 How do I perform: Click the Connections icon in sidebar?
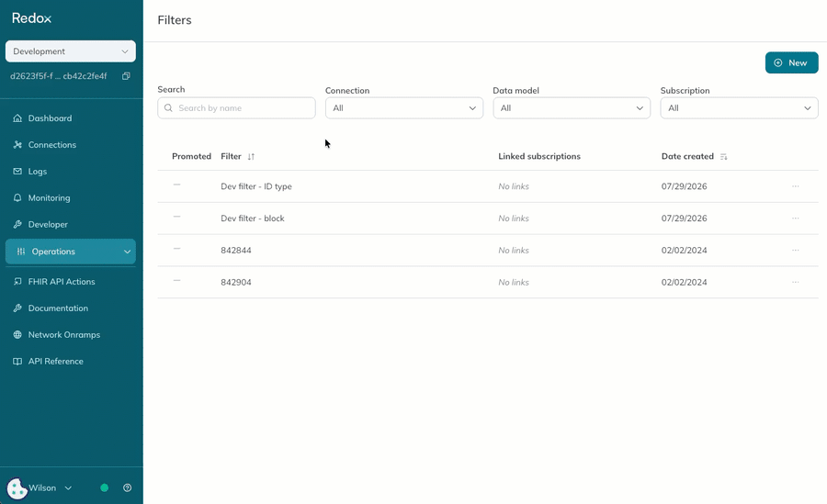click(17, 144)
